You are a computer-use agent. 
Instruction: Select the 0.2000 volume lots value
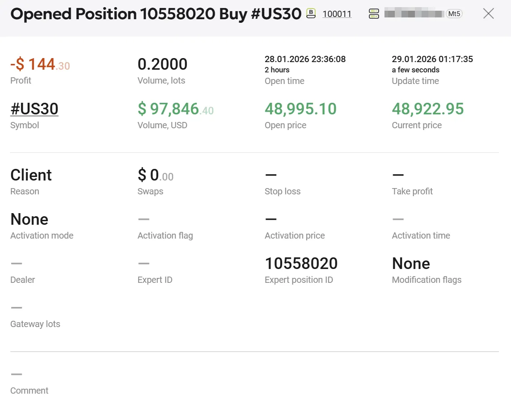[162, 65]
